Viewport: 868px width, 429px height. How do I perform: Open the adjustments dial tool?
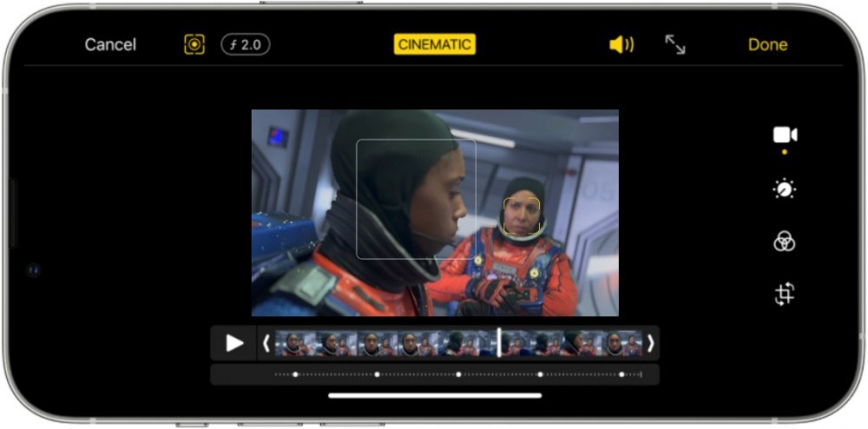pyautogui.click(x=785, y=189)
